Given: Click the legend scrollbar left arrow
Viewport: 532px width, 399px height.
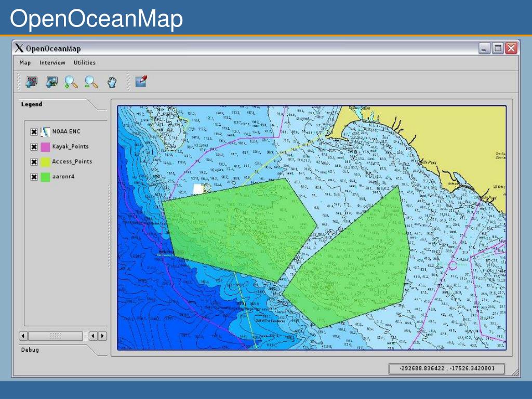Looking at the screenshot, I should click(x=23, y=336).
